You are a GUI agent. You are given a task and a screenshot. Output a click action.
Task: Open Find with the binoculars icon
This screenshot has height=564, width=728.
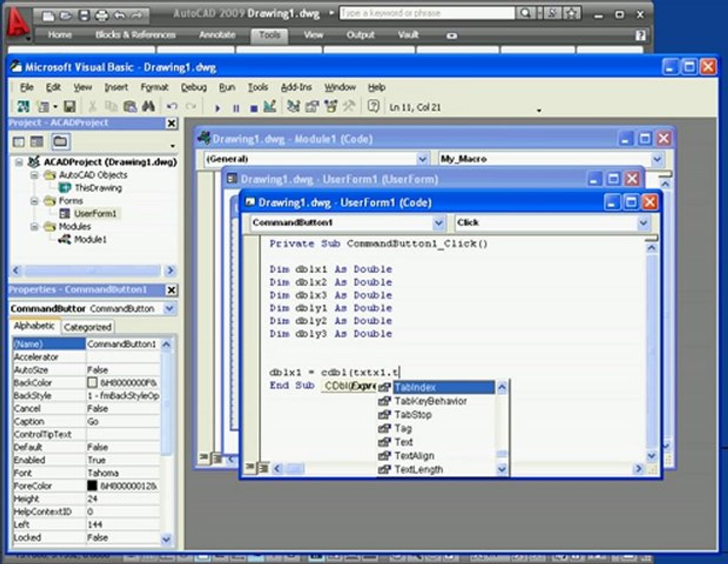point(149,107)
